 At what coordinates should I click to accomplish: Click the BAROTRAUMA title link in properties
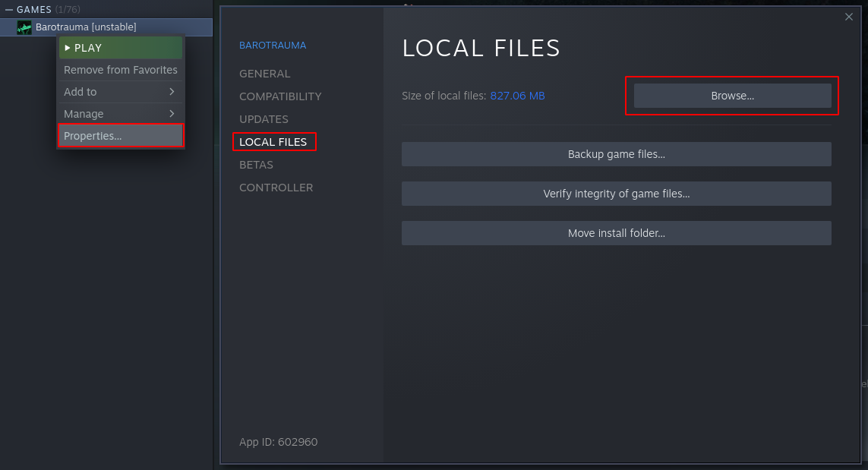[x=273, y=46]
